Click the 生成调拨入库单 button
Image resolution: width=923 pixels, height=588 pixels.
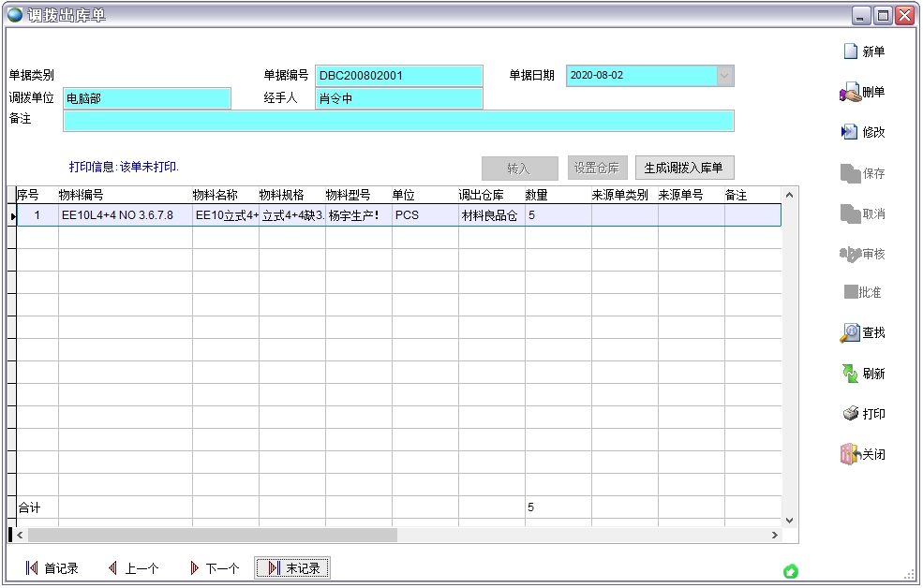684,169
